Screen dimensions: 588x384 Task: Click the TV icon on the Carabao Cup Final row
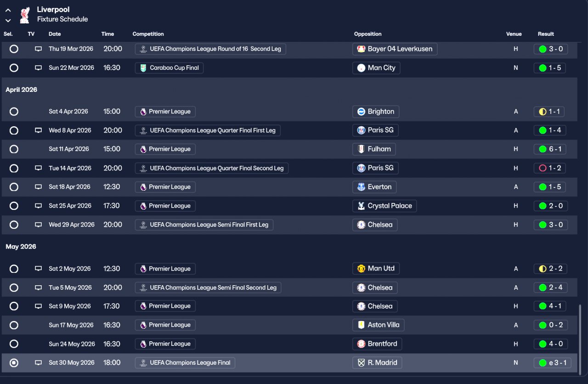(39, 68)
